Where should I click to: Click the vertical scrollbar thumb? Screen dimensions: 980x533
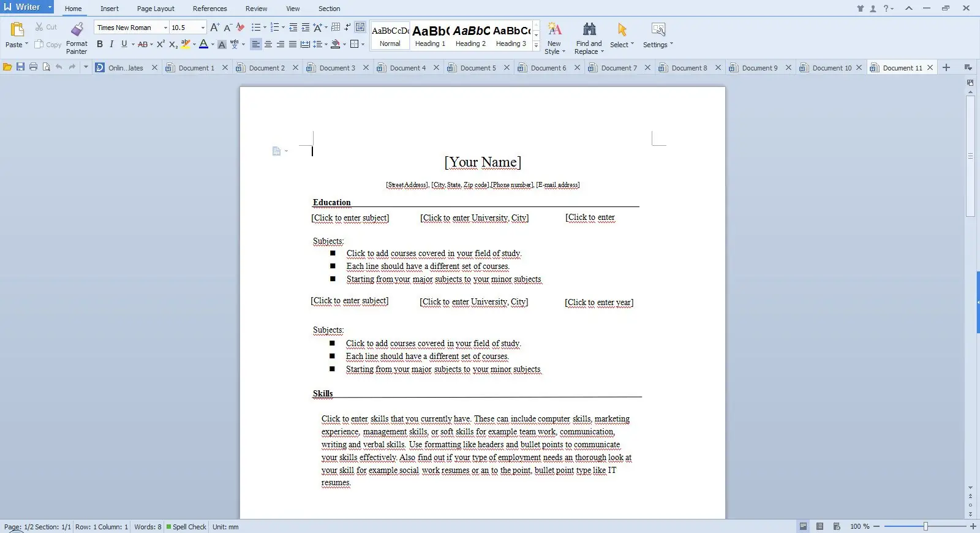click(970, 156)
